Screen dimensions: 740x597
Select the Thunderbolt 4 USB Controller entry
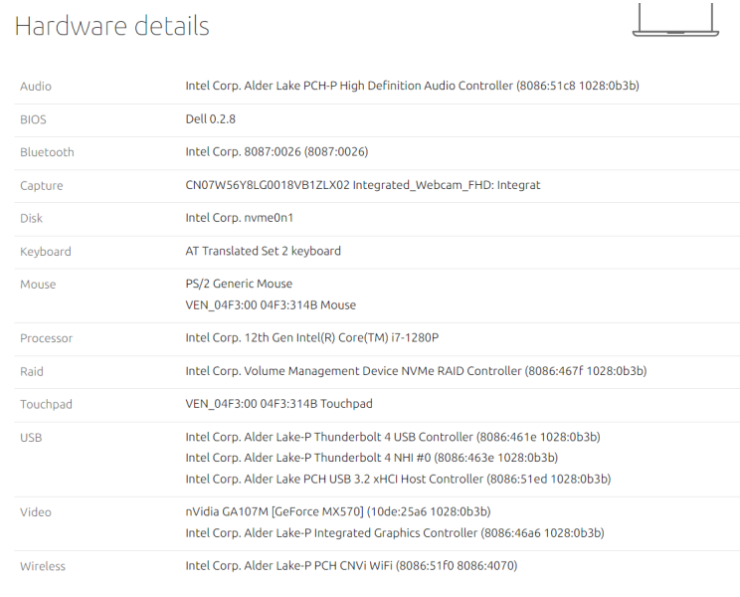pyautogui.click(x=393, y=437)
